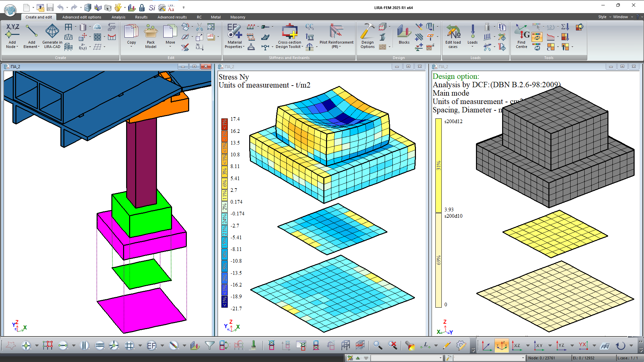Open the Cross-section Design Toolkit dropdown
Image resolution: width=644 pixels, height=362 pixels.
click(x=302, y=47)
